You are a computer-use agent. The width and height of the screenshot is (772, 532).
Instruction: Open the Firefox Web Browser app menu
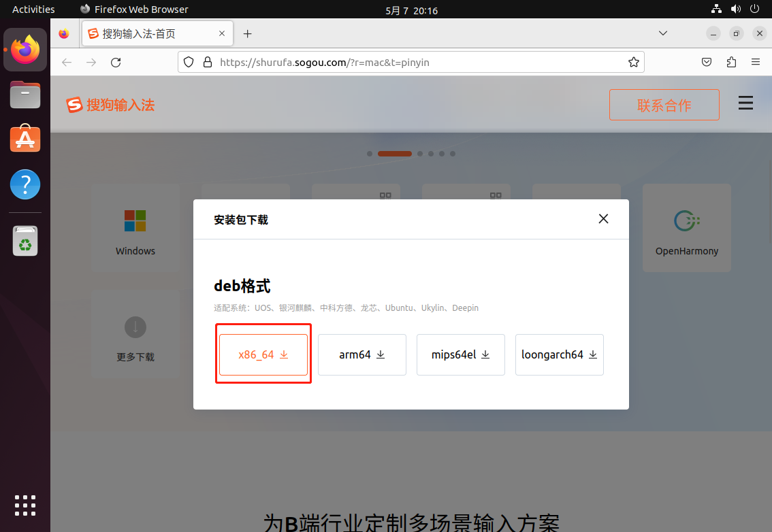134,10
